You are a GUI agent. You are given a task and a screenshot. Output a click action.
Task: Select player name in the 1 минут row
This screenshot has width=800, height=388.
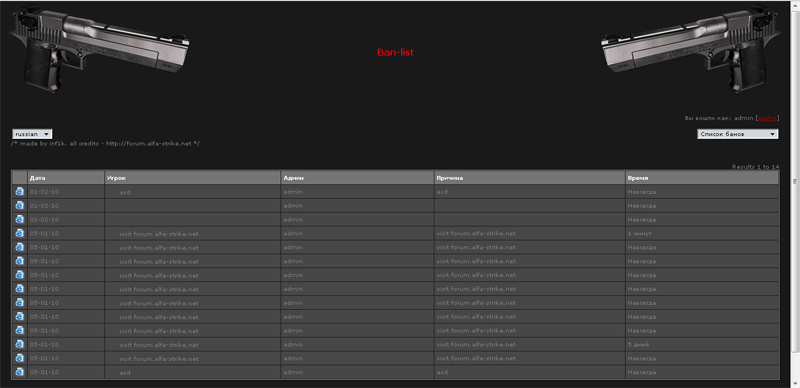click(x=159, y=234)
